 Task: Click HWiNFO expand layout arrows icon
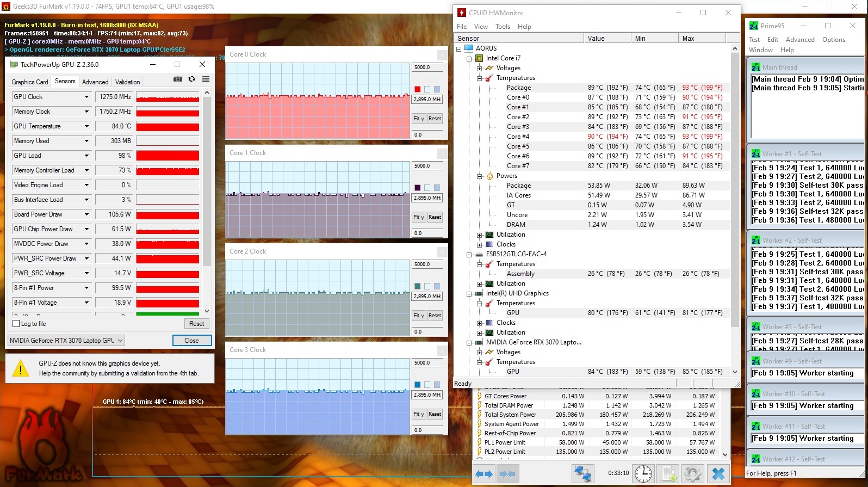tap(483, 474)
